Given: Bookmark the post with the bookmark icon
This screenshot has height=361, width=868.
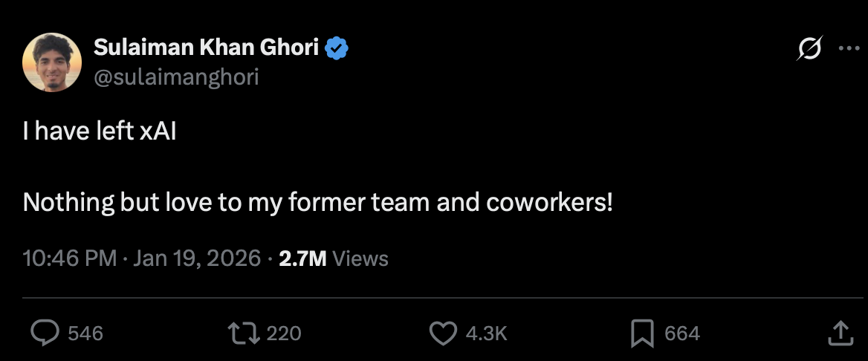Looking at the screenshot, I should coord(641,333).
